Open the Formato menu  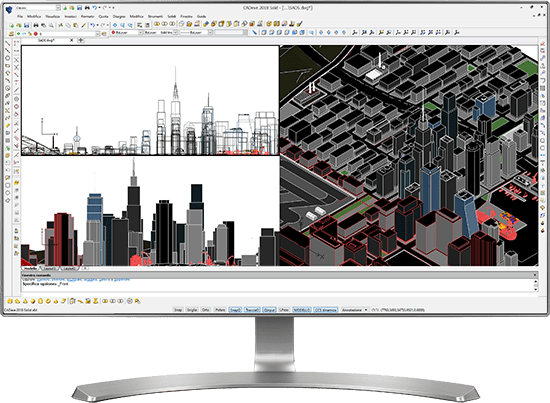pyautogui.click(x=87, y=16)
